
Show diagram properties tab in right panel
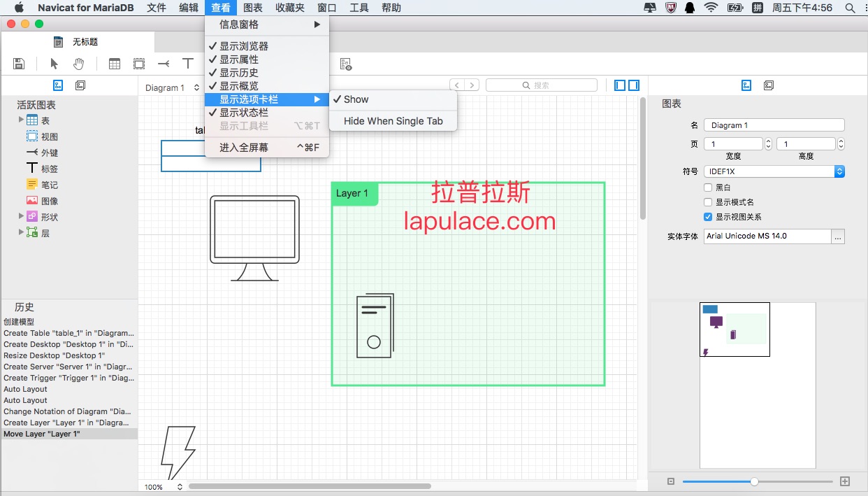[x=746, y=85]
